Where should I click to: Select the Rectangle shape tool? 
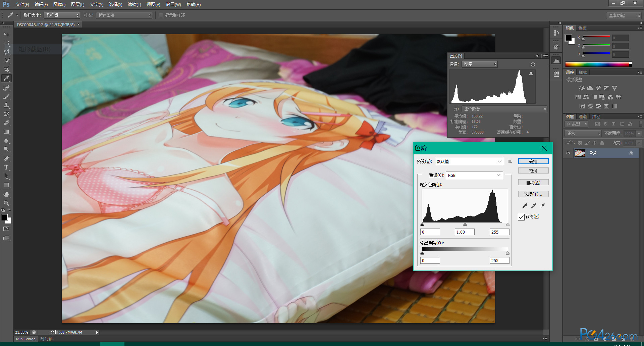coord(6,185)
